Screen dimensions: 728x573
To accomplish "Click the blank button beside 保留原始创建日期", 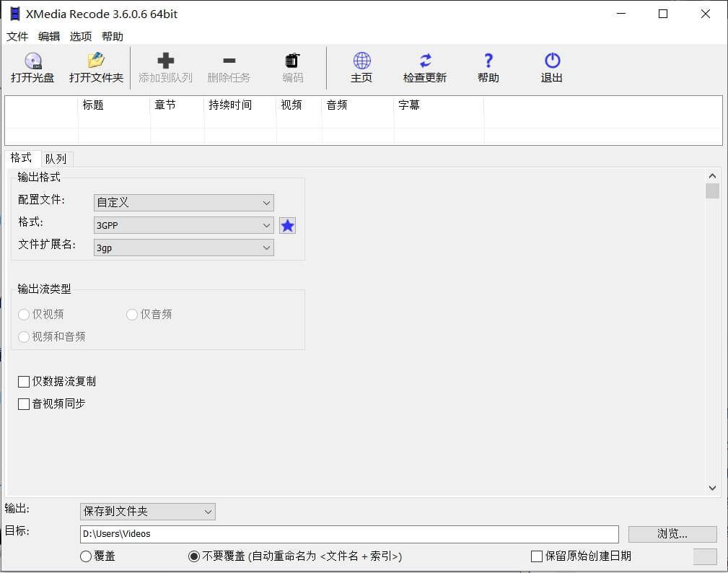I will click(705, 556).
